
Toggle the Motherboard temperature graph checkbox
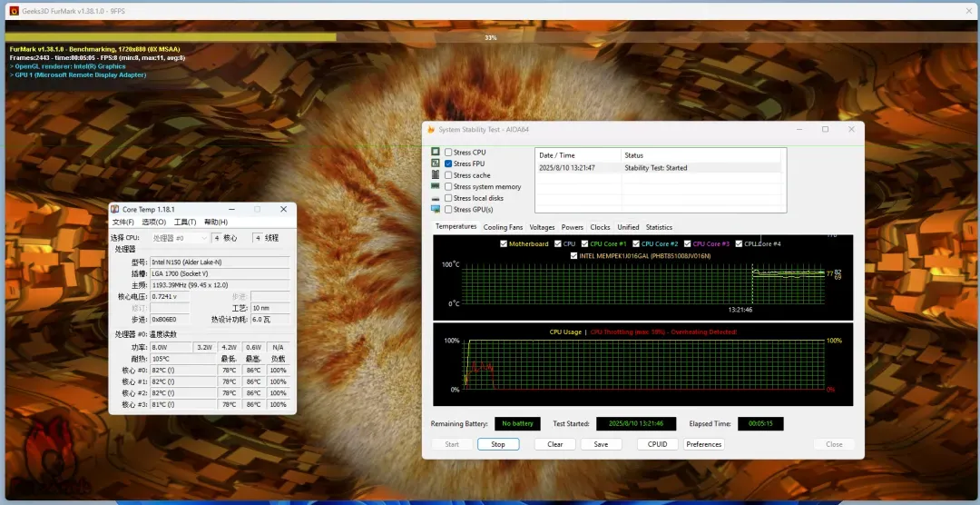[x=504, y=243]
